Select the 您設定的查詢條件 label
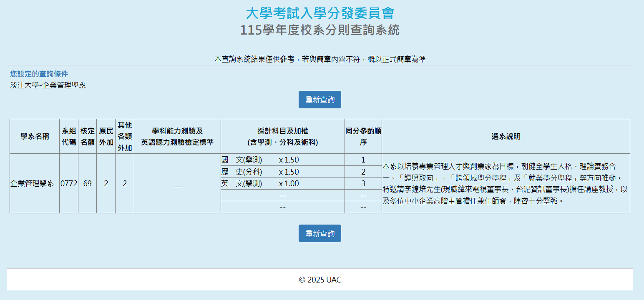Image resolution: width=644 pixels, height=300 pixels. 39,74
